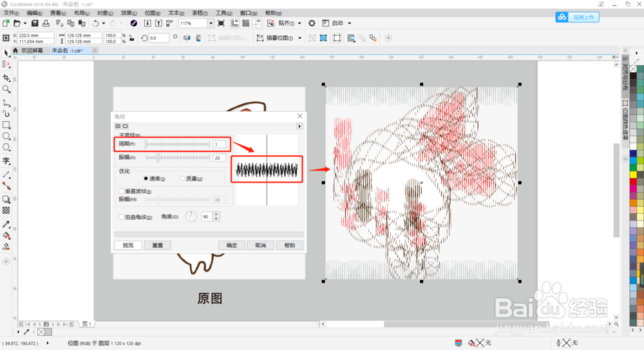Image resolution: width=644 pixels, height=350 pixels.
Task: Select the Ellipse tool
Action: (x=6, y=136)
